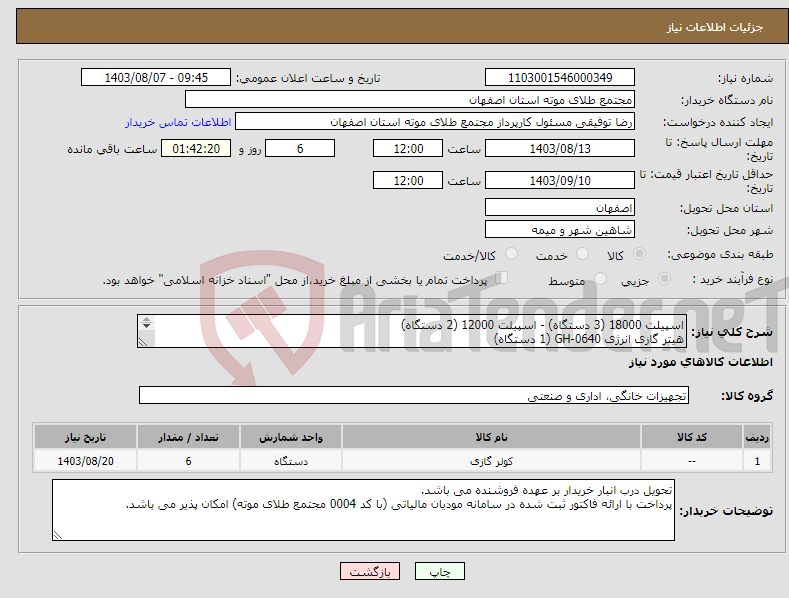Click the بازگشت (back) button
The height and width of the screenshot is (598, 789).
pos(370,571)
